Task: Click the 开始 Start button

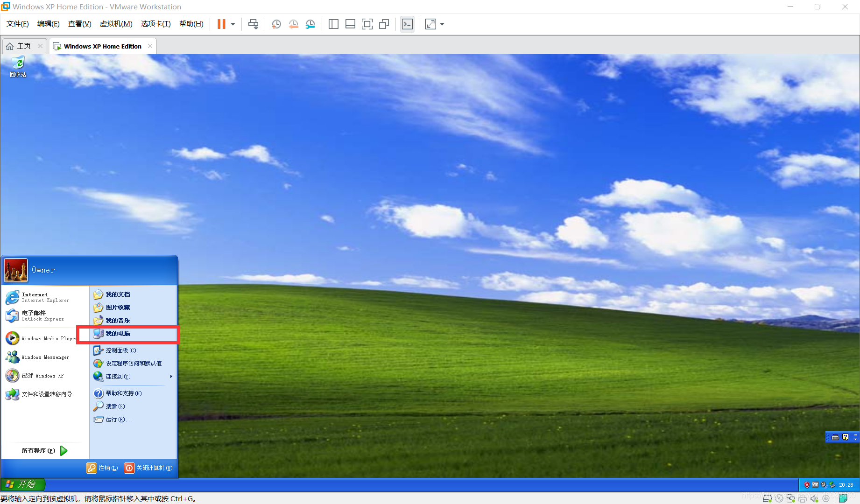Action: pos(23,484)
